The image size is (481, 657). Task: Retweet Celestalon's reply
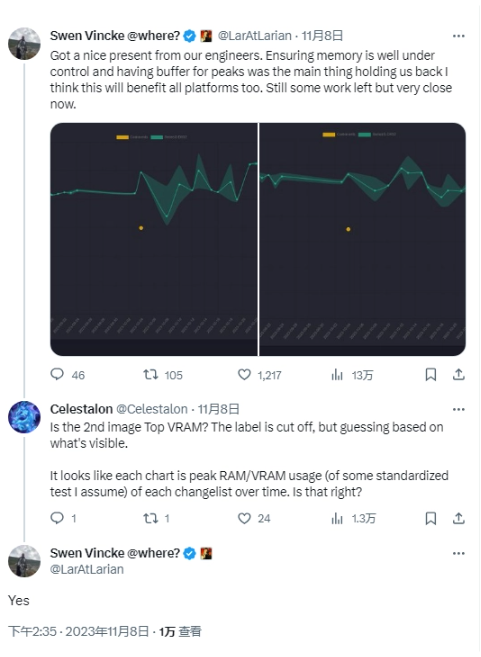tap(150, 518)
